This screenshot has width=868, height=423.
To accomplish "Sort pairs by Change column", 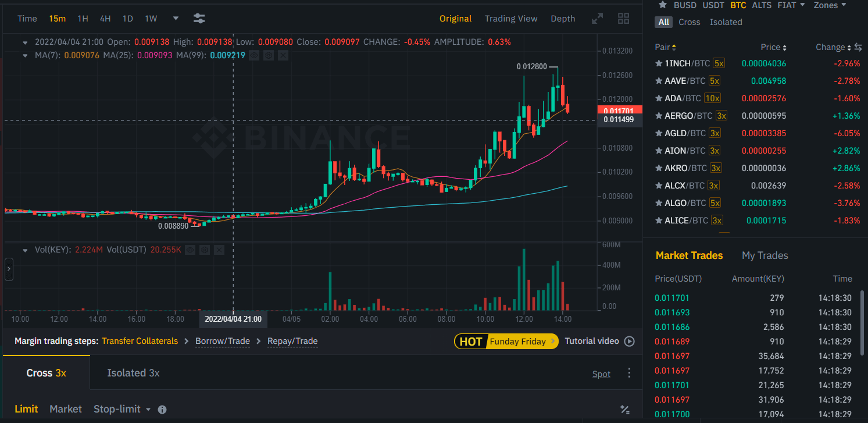I will tap(833, 47).
